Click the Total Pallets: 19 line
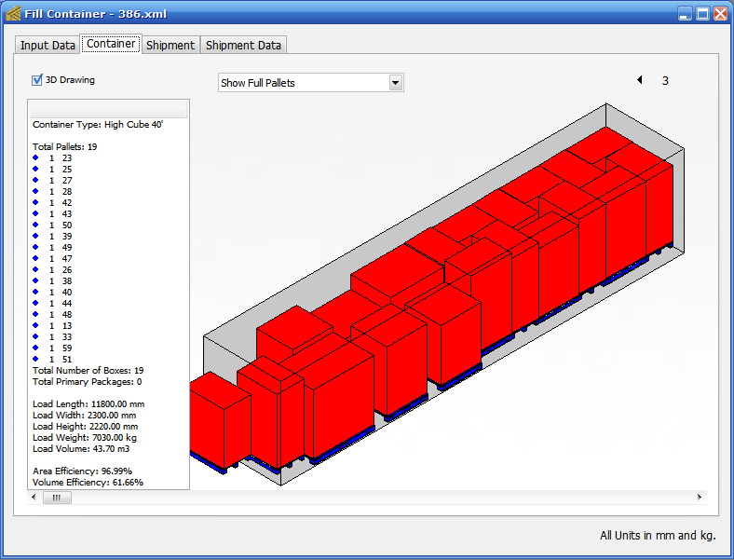Image resolution: width=734 pixels, height=560 pixels. pos(64,147)
